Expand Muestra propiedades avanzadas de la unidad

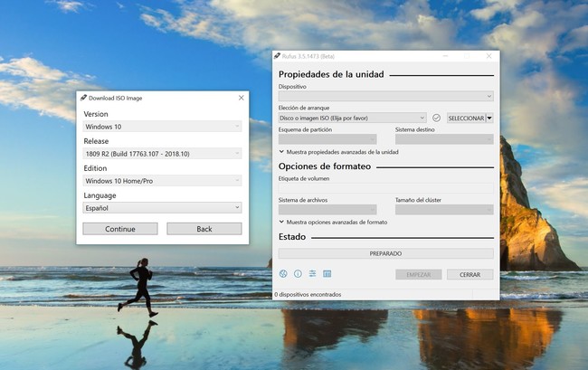(338, 152)
